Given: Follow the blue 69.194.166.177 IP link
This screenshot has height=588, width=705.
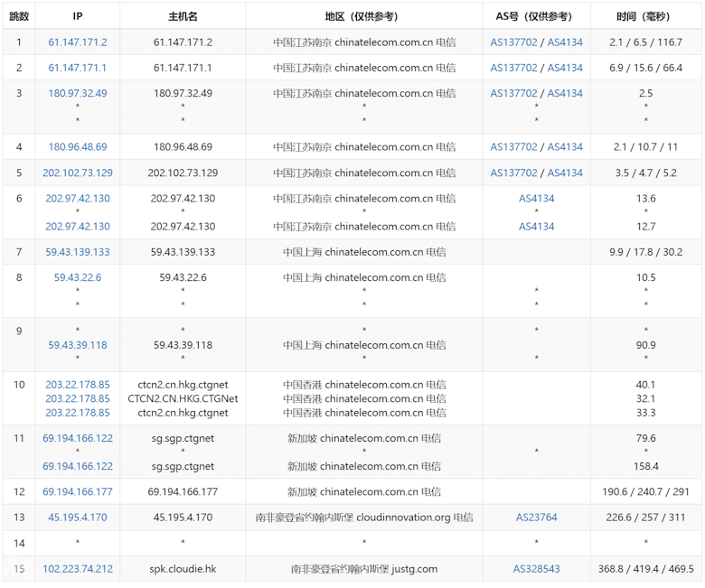Looking at the screenshot, I should click(78, 492).
